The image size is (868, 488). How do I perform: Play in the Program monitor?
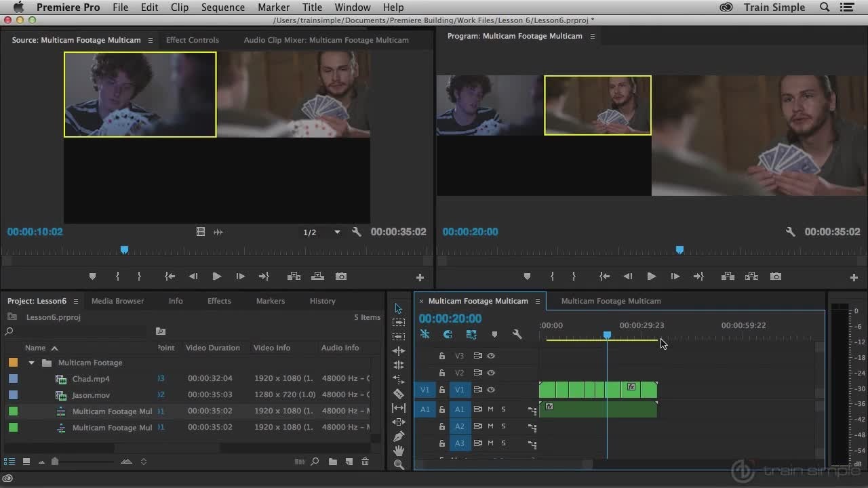click(x=651, y=277)
